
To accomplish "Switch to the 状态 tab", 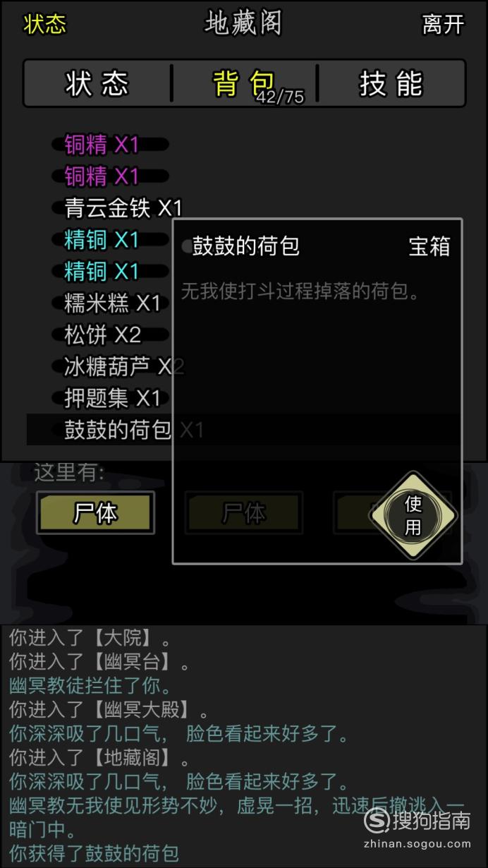I will (97, 83).
